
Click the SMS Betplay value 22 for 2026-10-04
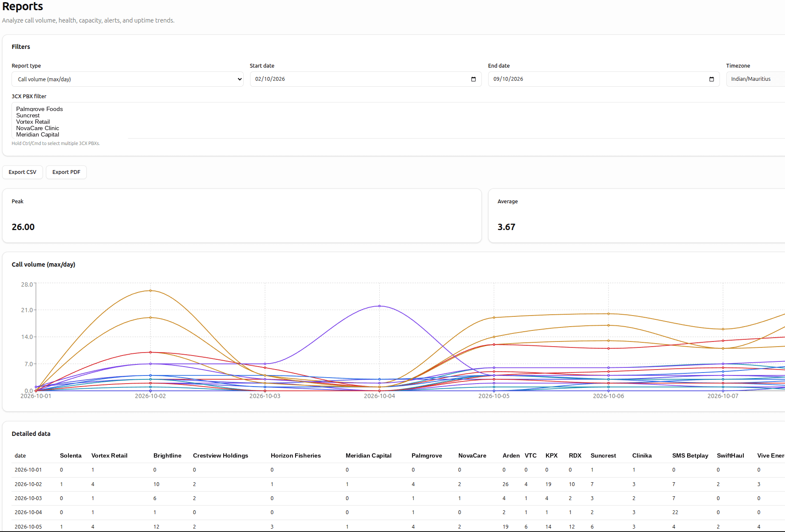click(675, 512)
